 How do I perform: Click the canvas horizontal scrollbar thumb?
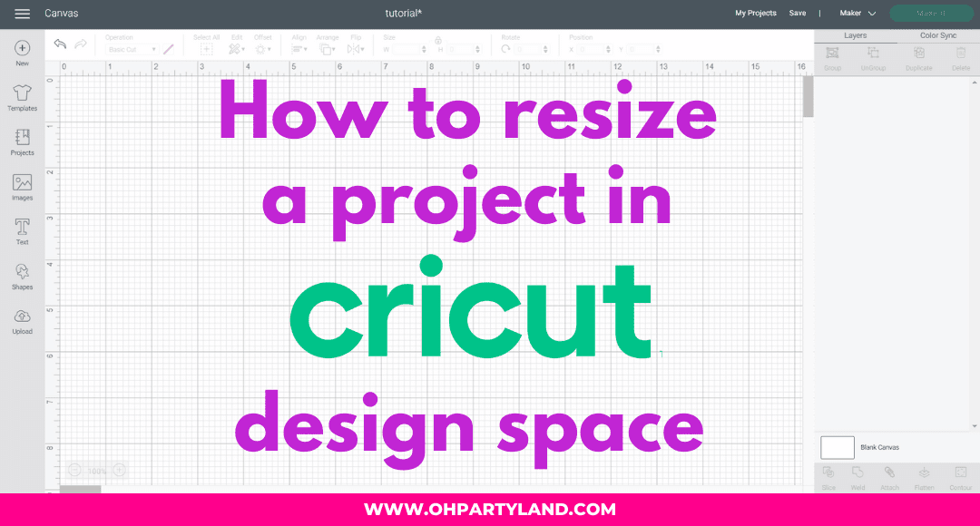click(x=80, y=490)
